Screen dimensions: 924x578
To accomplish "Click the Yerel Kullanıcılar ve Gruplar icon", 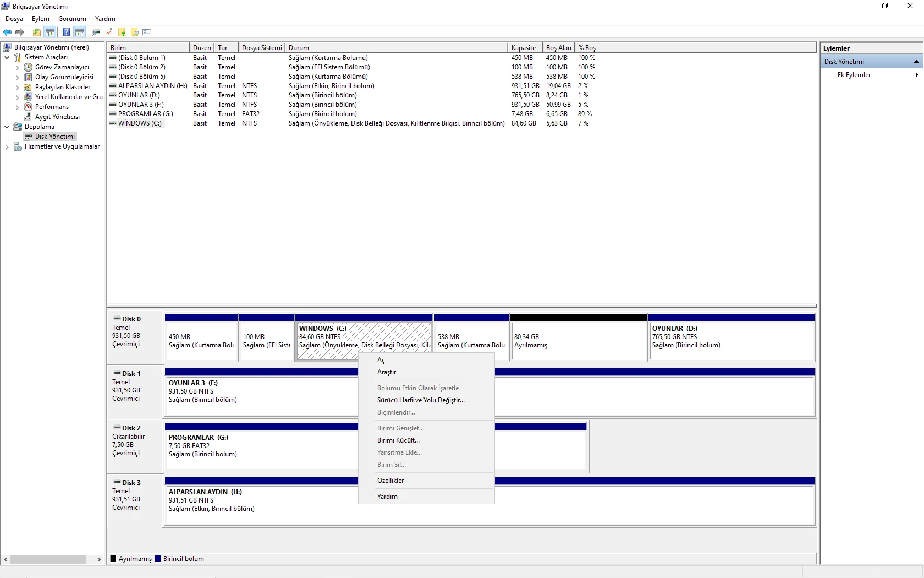I will click(28, 97).
